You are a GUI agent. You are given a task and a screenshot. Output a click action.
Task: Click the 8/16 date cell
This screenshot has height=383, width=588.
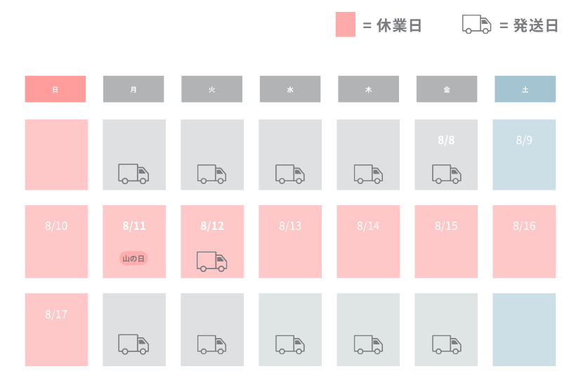524,242
